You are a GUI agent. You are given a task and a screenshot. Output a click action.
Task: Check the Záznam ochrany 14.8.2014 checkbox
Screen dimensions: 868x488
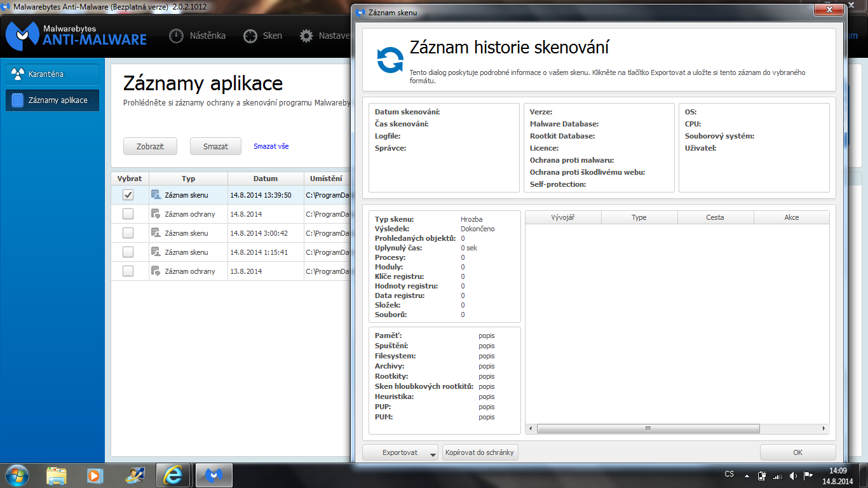(128, 214)
